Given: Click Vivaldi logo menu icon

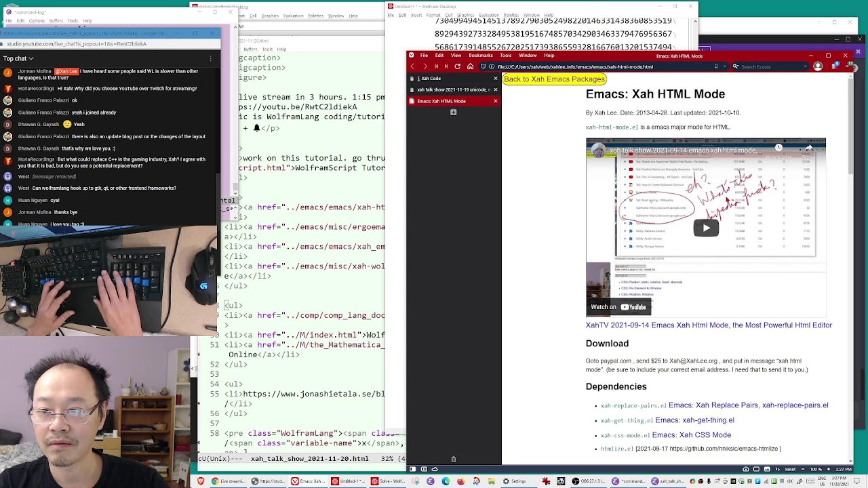Looking at the screenshot, I should [x=412, y=56].
